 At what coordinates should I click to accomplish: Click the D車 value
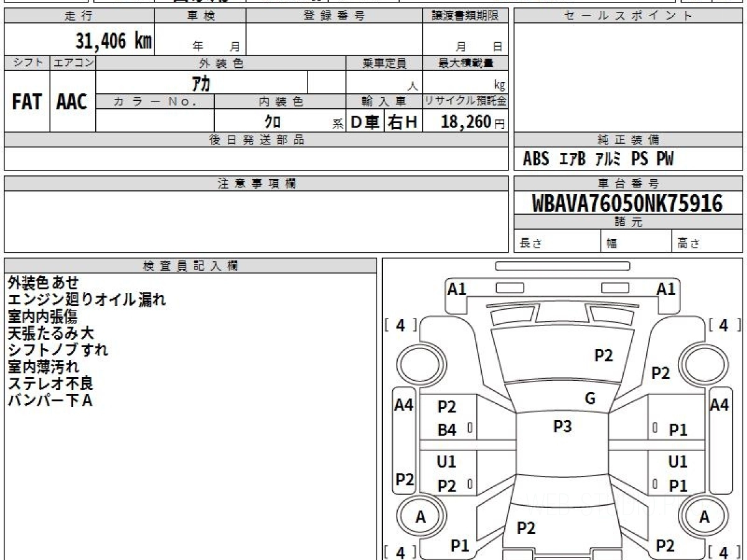point(365,122)
